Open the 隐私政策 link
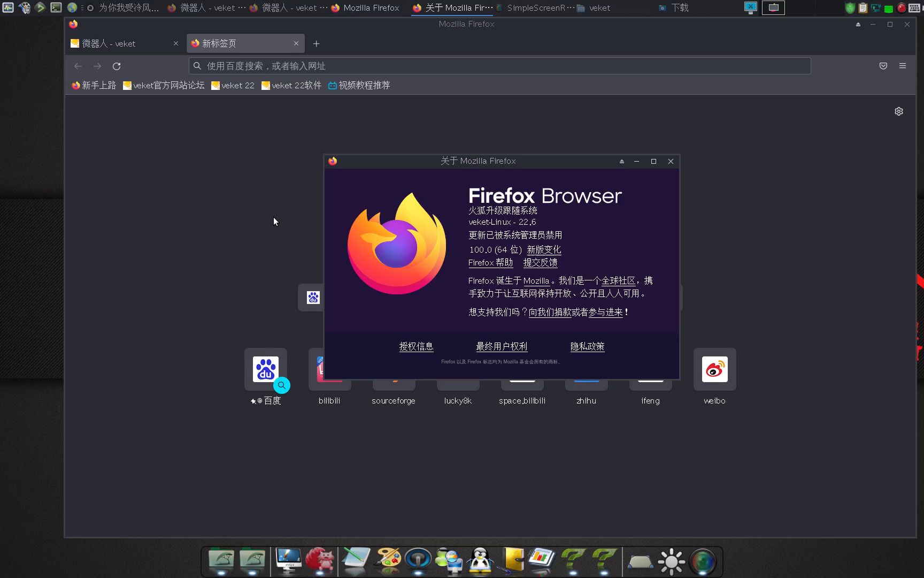The width and height of the screenshot is (924, 578). tap(587, 346)
